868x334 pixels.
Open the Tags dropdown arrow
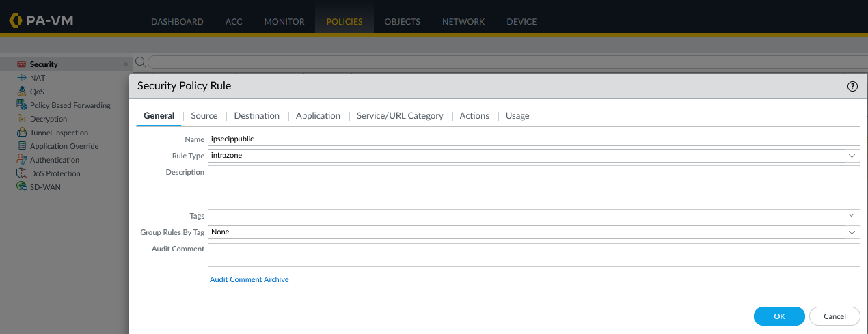pos(852,216)
